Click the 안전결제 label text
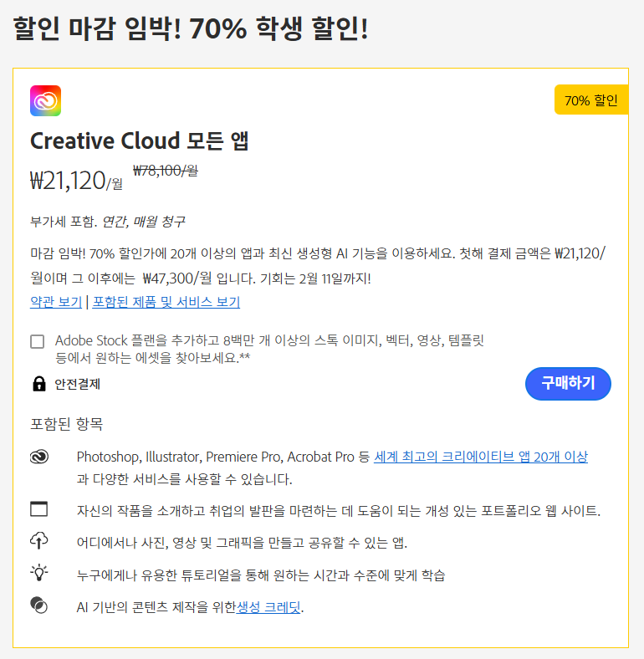Image resolution: width=644 pixels, height=659 pixels. [x=78, y=384]
